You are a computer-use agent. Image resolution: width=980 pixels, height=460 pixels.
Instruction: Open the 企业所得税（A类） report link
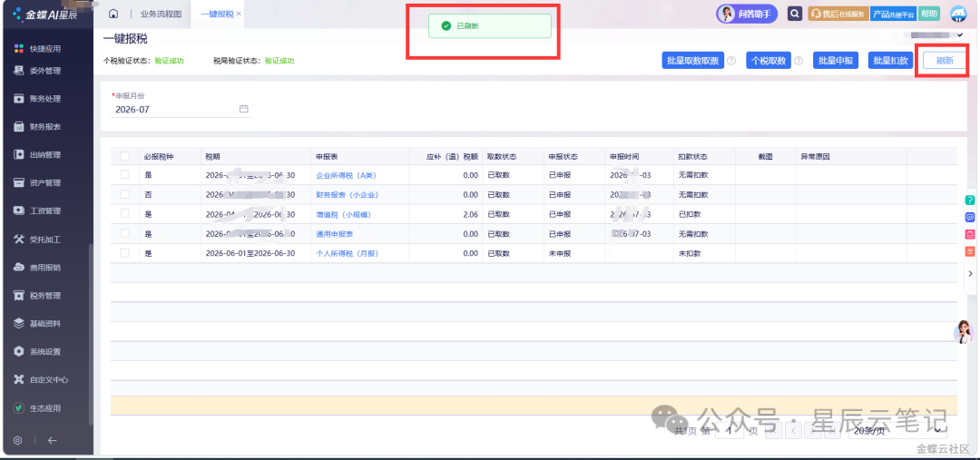[347, 176]
